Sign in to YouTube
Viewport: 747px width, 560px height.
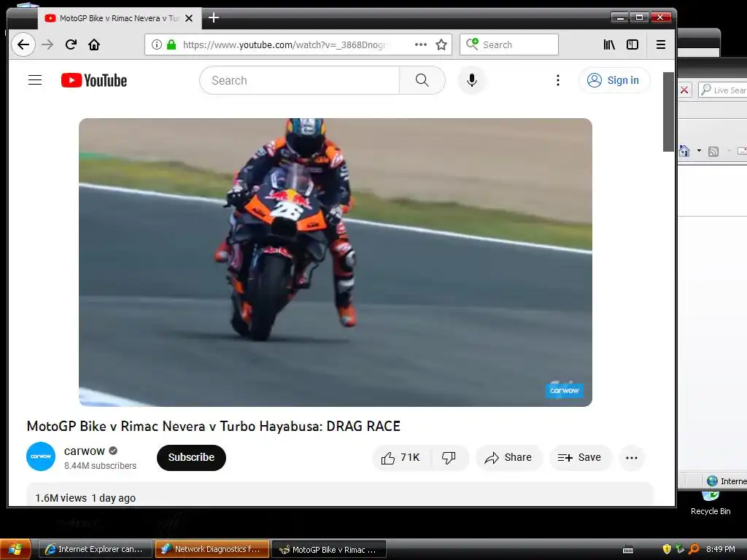tap(614, 80)
